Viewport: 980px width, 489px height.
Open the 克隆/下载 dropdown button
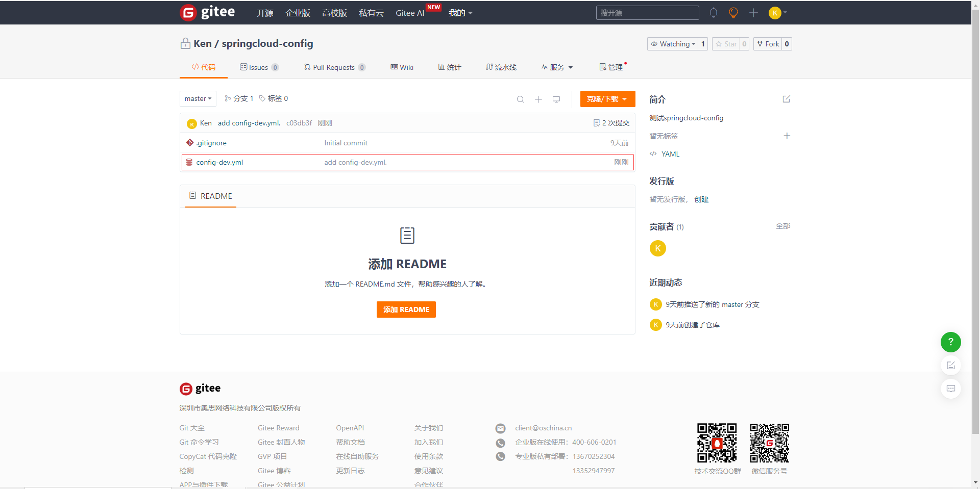[x=607, y=99]
